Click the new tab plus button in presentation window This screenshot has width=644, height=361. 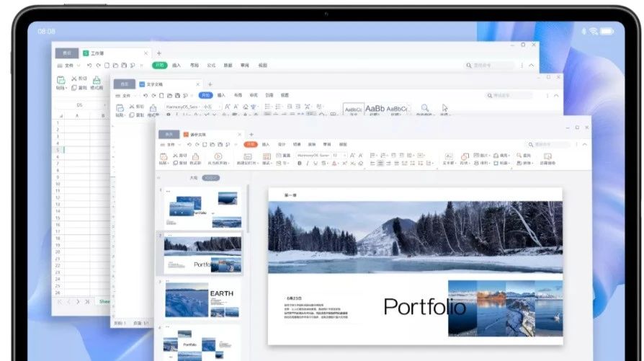pyautogui.click(x=251, y=135)
